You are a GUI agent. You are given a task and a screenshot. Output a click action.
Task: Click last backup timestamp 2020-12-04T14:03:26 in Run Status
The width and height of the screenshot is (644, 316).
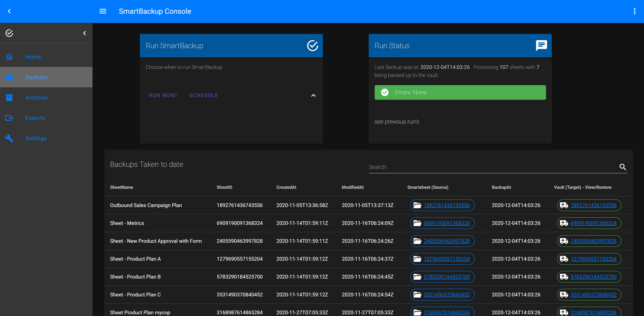[x=445, y=67]
